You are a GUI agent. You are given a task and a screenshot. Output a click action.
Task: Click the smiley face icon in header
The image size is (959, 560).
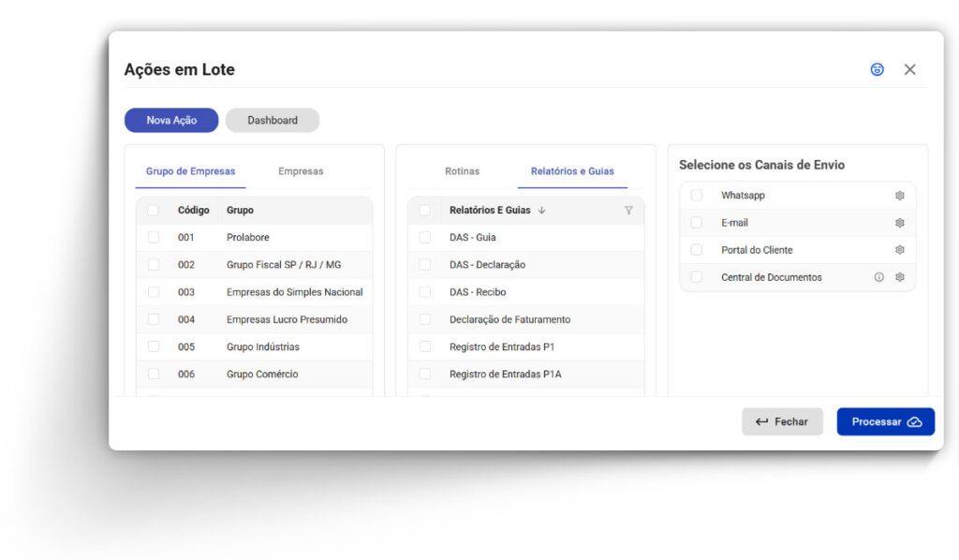click(x=877, y=69)
